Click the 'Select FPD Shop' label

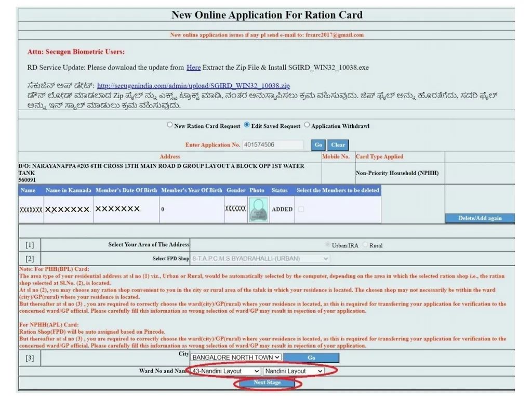[170, 259]
